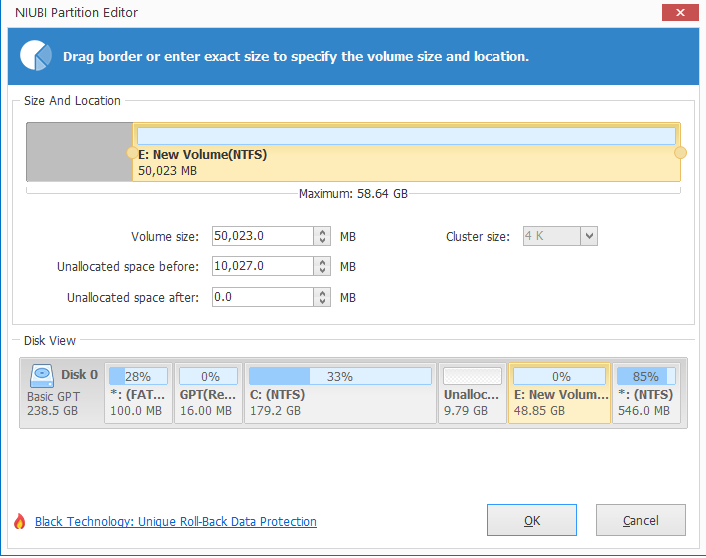Click the pie chart icon in blue header
706x558 pixels.
click(36, 55)
